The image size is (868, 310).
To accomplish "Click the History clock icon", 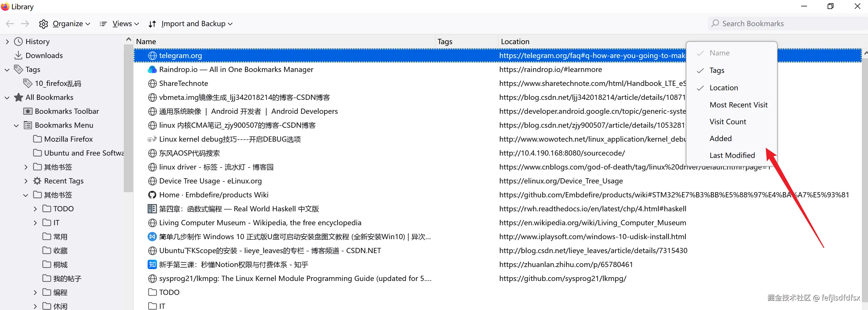I will [18, 42].
